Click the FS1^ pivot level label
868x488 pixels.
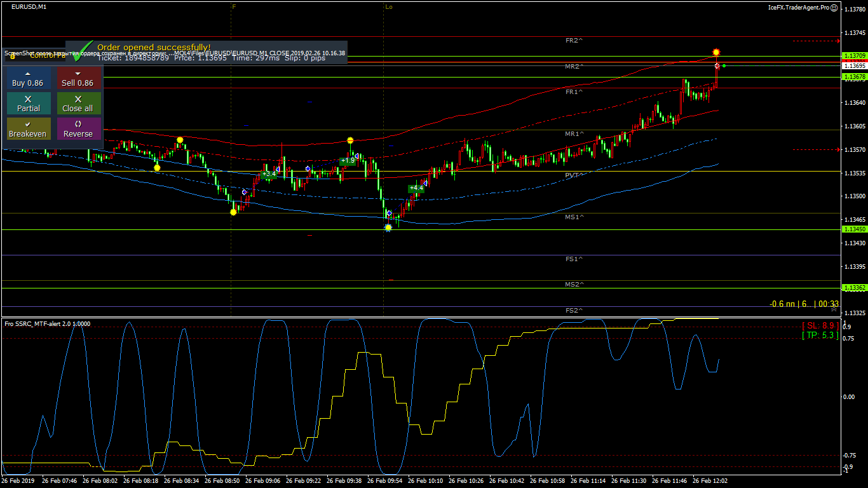[574, 259]
